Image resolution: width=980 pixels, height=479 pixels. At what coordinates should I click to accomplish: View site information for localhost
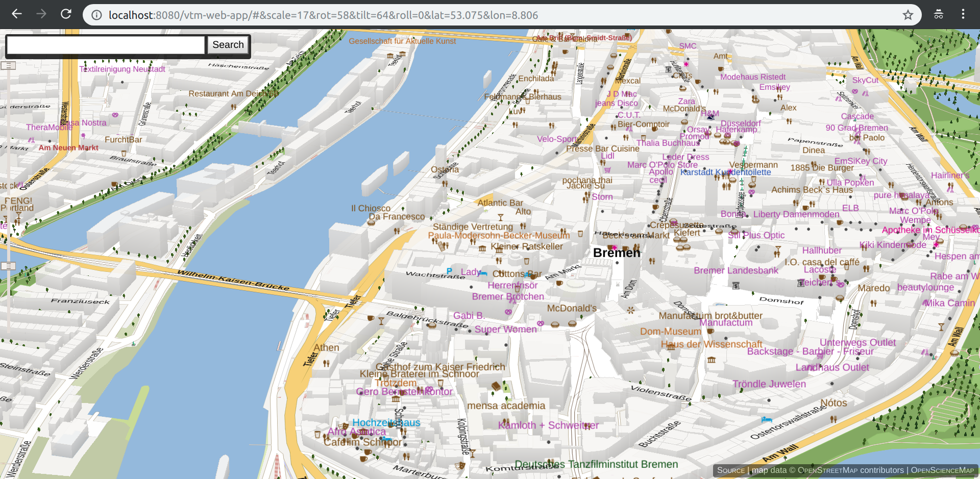(x=96, y=15)
